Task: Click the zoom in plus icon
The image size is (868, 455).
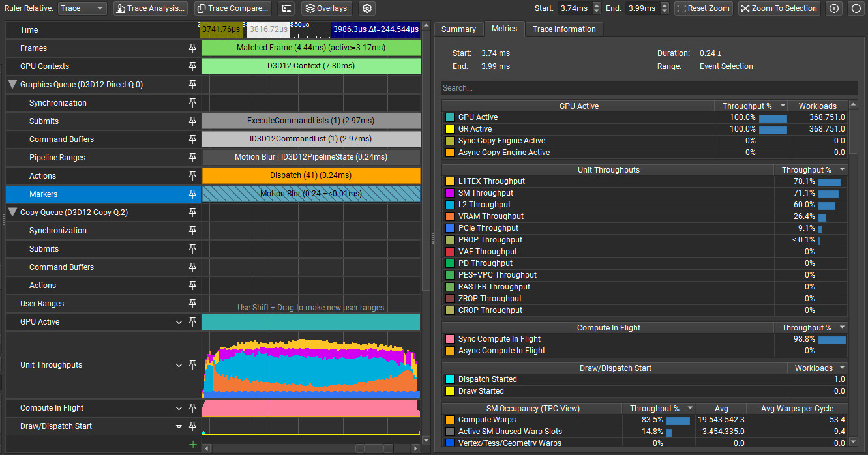Action: coord(834,8)
